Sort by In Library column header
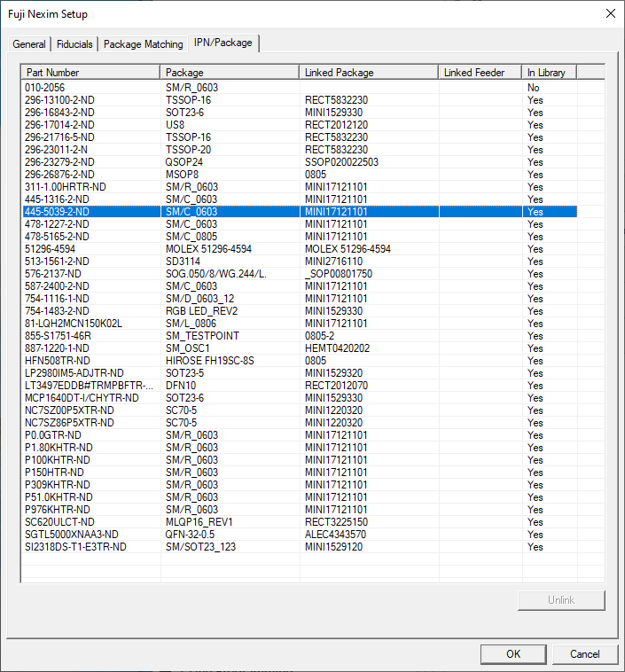 click(550, 73)
